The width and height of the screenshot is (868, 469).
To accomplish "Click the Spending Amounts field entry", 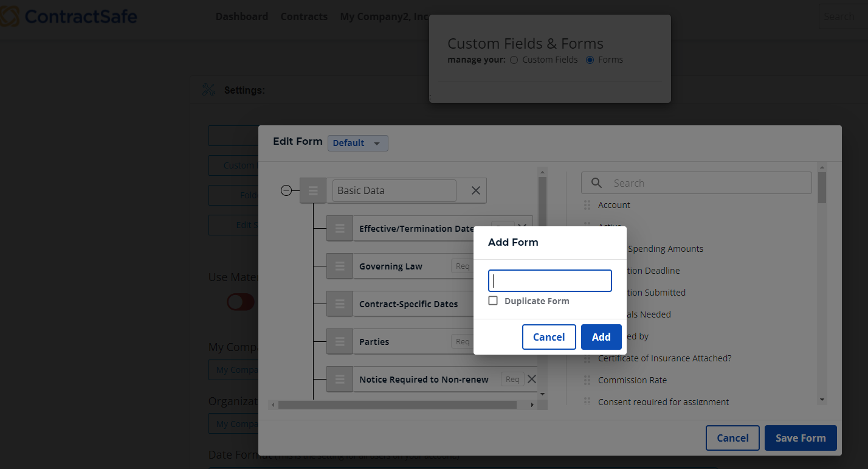I will tap(666, 249).
